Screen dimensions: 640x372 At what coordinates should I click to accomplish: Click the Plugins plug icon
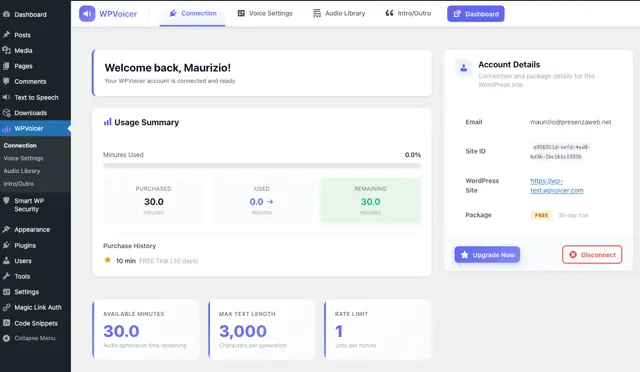pos(7,245)
